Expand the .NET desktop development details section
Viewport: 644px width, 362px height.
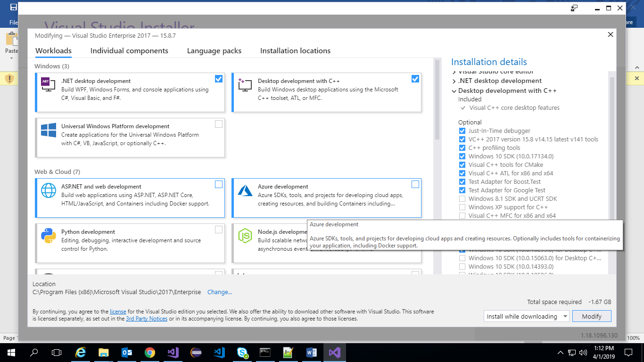pyautogui.click(x=454, y=81)
